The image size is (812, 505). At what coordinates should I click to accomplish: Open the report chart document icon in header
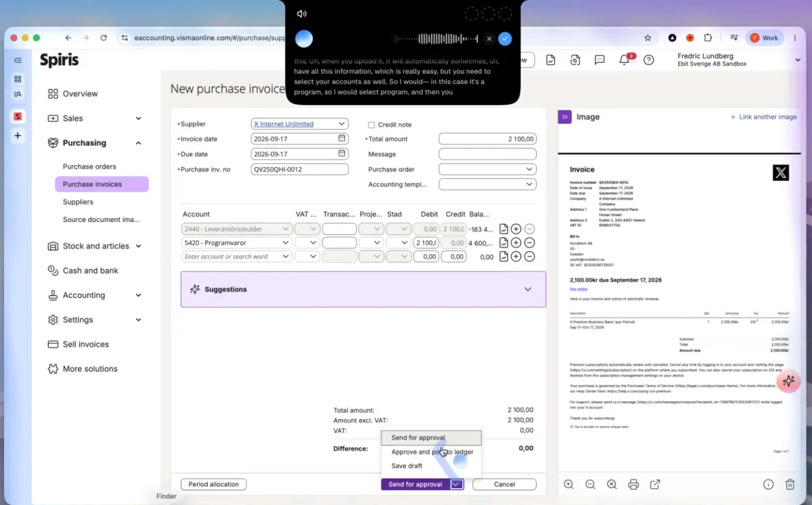click(551, 60)
